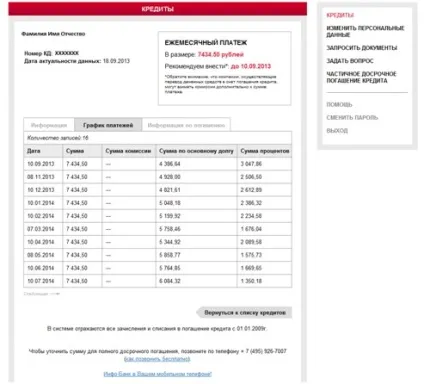Image resolution: width=424 pixels, height=384 pixels.
Task: Click СМЕНИТЬ ПАРОЛЬ link
Action: click(352, 118)
